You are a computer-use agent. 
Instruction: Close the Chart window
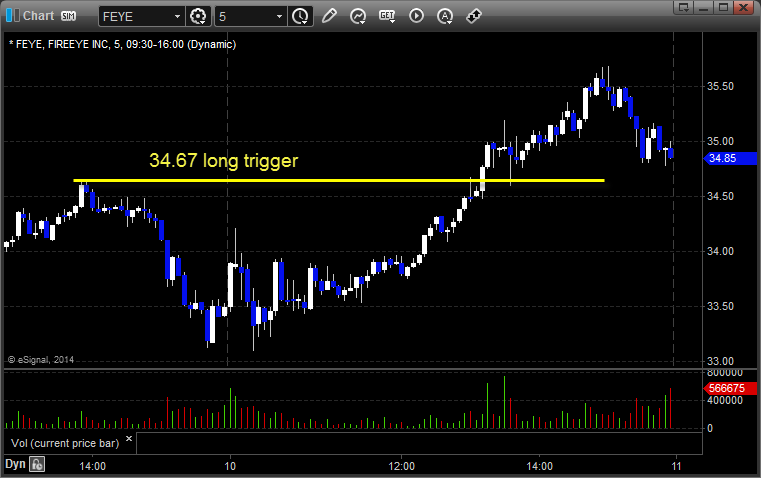[x=744, y=7]
